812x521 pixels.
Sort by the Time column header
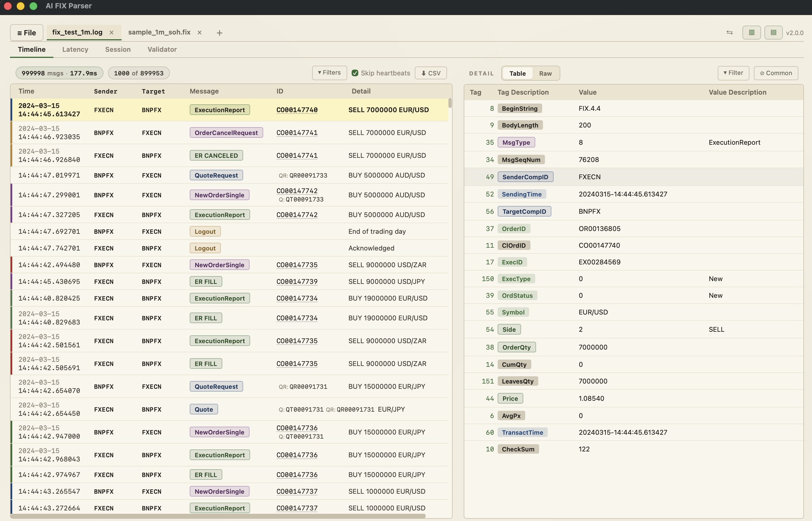[x=26, y=91]
